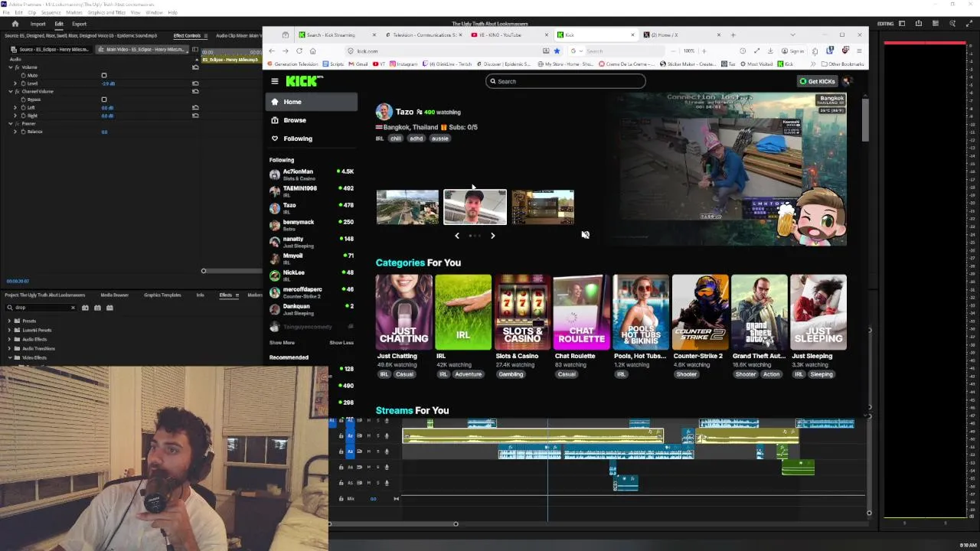Reset the Volume effect in Effect Controls
Image resolution: width=980 pixels, height=551 pixels.
pos(195,67)
